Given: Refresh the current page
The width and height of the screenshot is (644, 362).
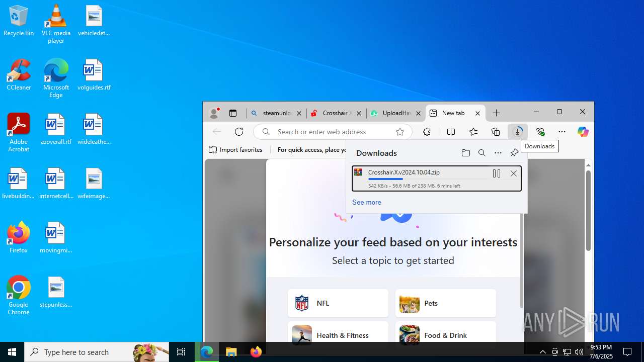Looking at the screenshot, I should coord(239,132).
